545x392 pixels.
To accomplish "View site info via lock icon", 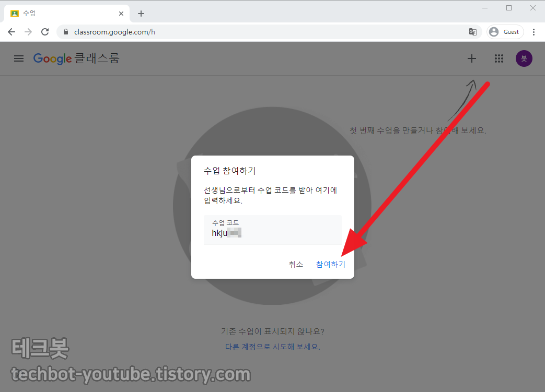I will pyautogui.click(x=66, y=32).
